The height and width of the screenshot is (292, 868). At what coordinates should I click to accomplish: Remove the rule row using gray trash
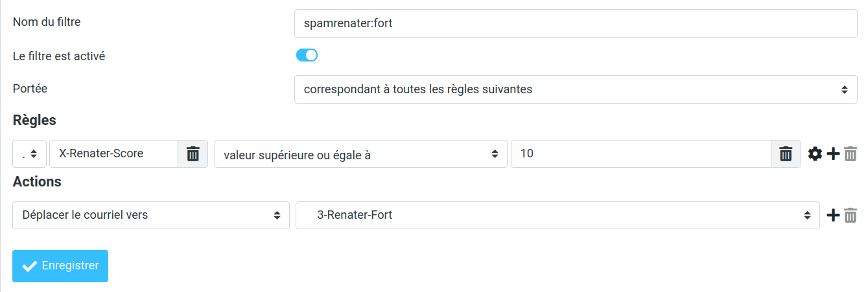(850, 154)
